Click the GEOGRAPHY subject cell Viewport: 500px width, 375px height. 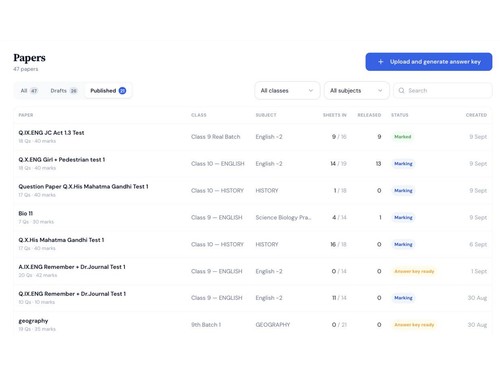pyautogui.click(x=273, y=325)
